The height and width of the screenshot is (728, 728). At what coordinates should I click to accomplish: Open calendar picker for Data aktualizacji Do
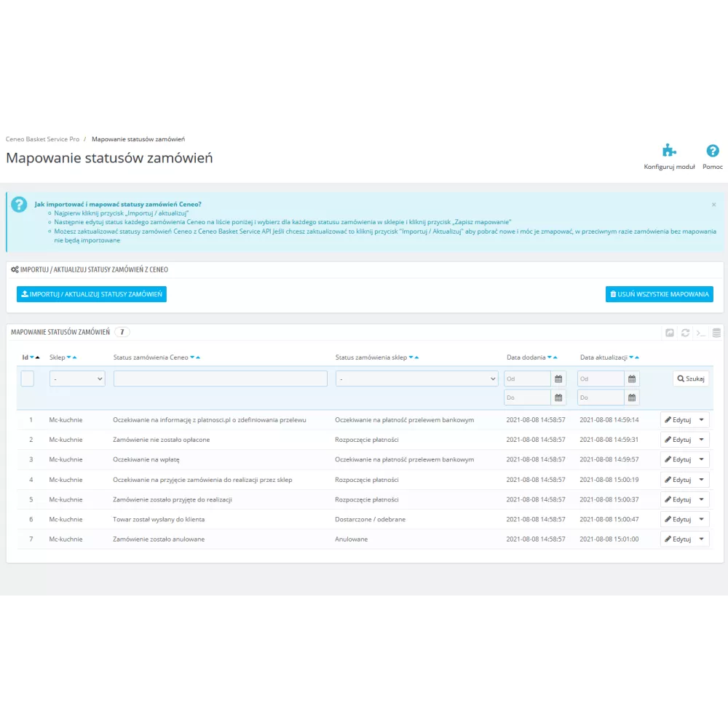(x=631, y=397)
